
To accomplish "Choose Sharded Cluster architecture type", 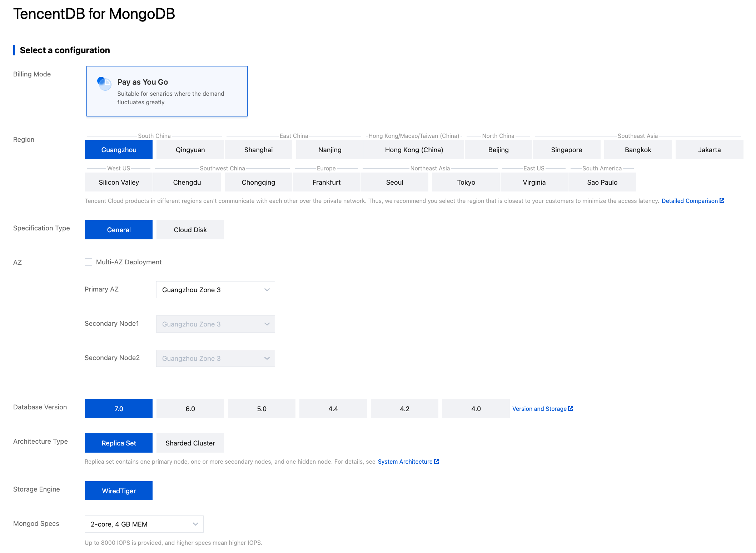I will click(x=190, y=443).
